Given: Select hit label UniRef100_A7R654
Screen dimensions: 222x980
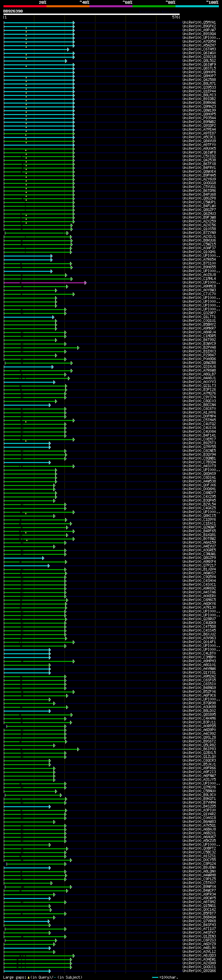Looking at the screenshot, I should 199,259.
